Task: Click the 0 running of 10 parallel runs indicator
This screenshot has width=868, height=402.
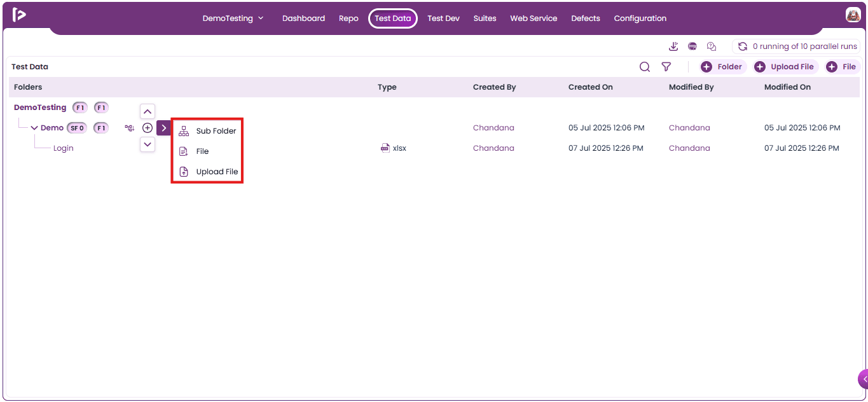Action: tap(796, 46)
